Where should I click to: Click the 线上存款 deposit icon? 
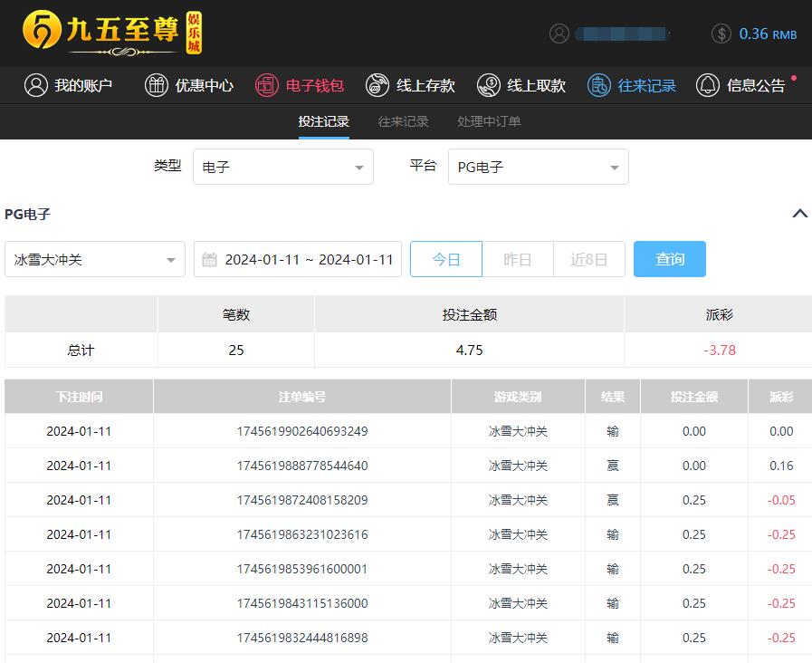377,85
